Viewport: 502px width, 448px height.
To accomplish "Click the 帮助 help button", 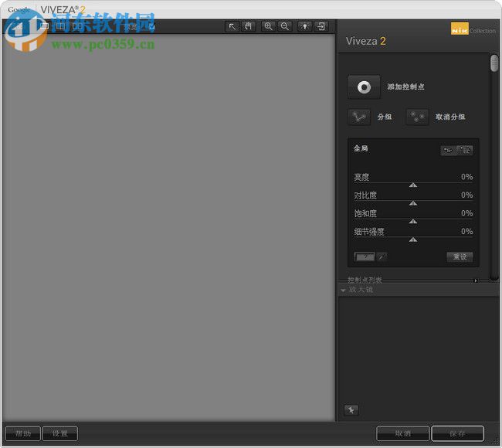I will coord(23,433).
